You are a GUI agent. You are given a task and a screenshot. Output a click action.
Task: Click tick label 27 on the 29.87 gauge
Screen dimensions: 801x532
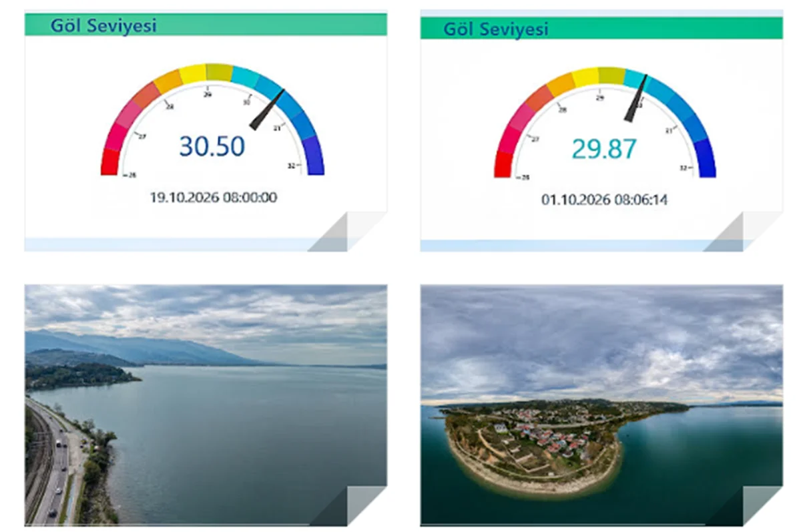(535, 139)
